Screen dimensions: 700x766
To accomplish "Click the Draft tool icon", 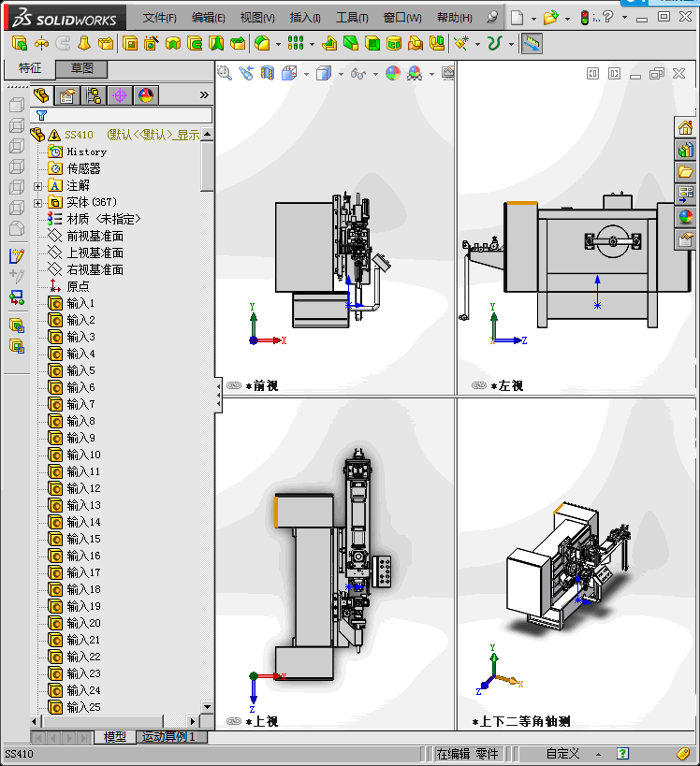I will point(351,43).
